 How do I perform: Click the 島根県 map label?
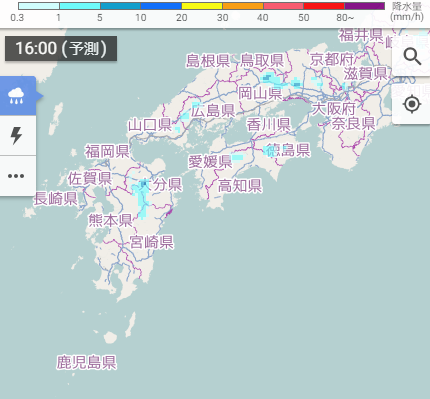tap(208, 61)
